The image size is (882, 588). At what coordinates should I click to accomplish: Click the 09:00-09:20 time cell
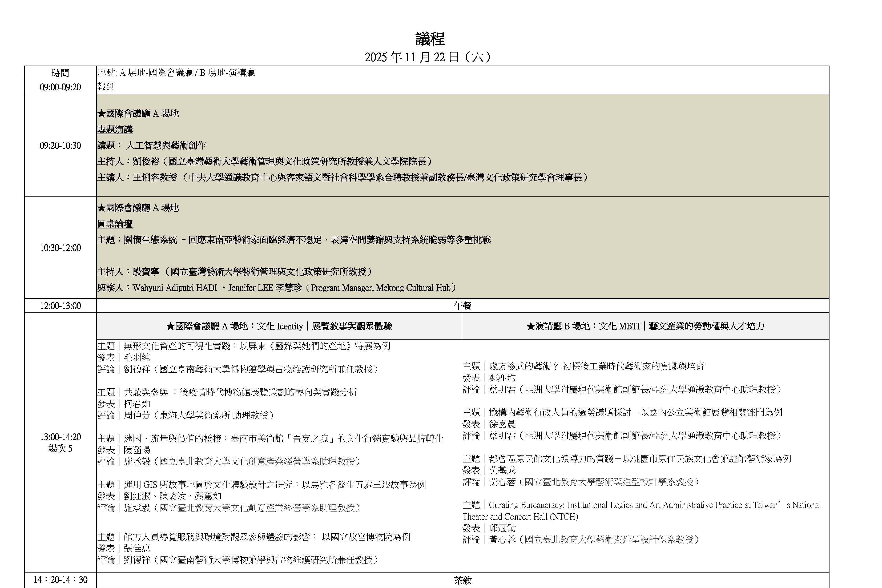click(61, 87)
